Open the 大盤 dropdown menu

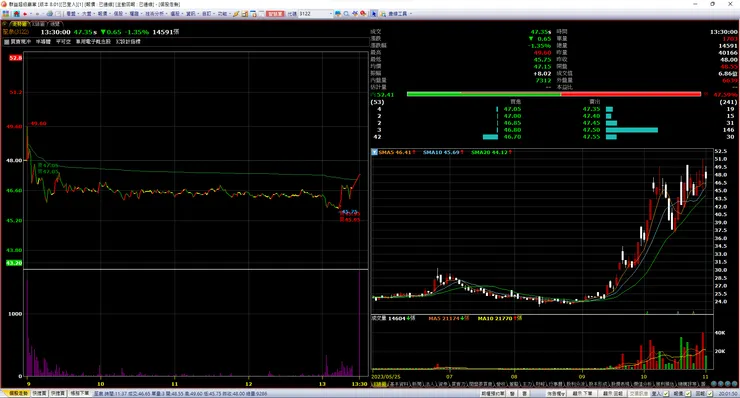click(x=88, y=14)
